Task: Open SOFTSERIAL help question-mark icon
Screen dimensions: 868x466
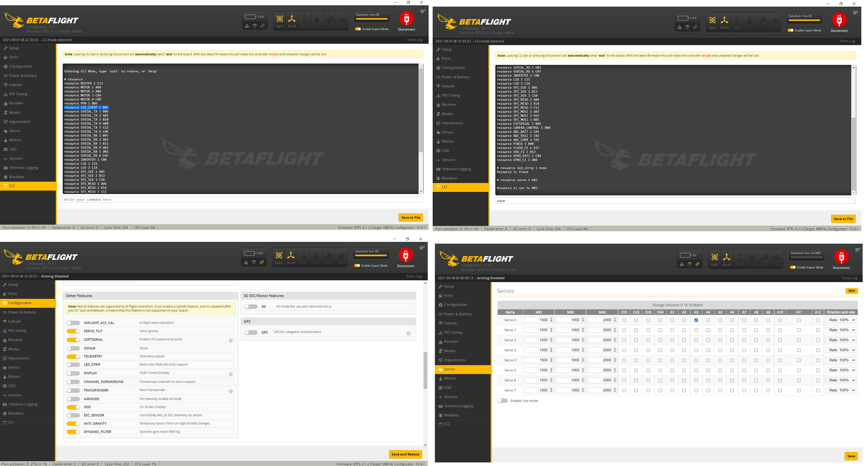Action: click(231, 341)
